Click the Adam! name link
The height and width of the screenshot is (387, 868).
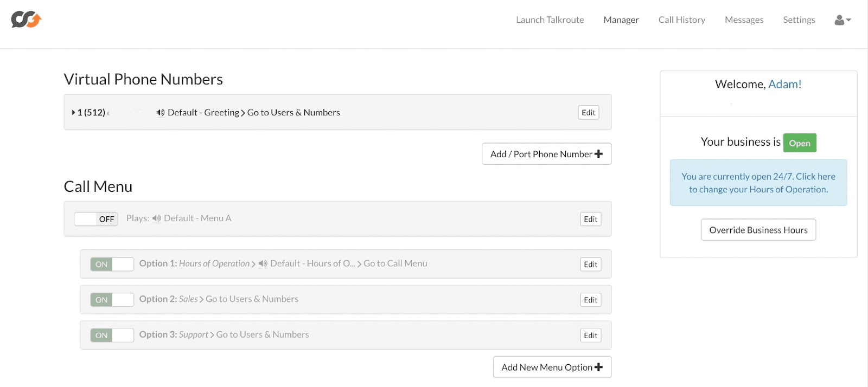784,85
